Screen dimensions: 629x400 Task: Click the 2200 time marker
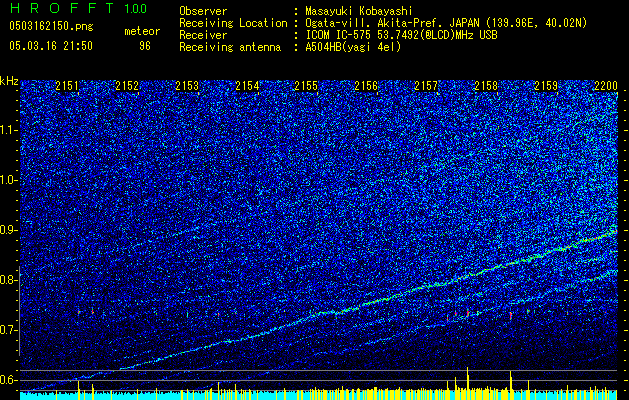tap(606, 86)
